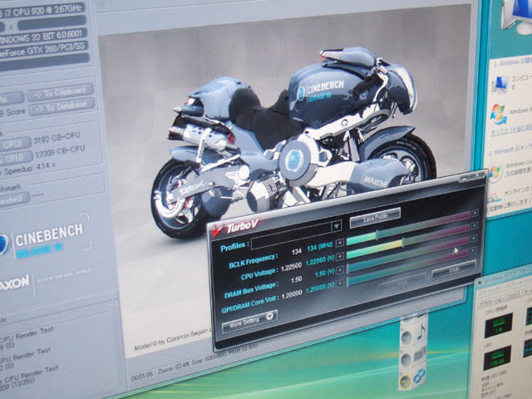The height and width of the screenshot is (399, 532).
Task: Click the blue 1.50 (V) value
Action: (x=324, y=273)
